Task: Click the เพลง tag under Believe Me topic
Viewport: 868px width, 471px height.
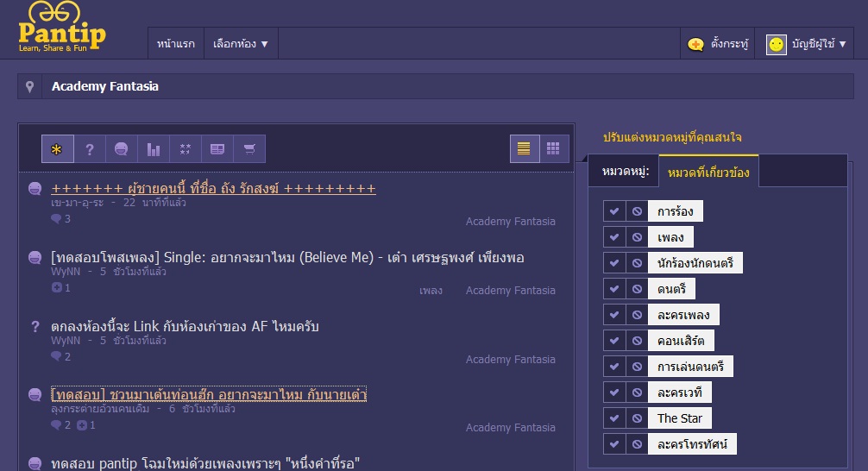Action: 431,291
